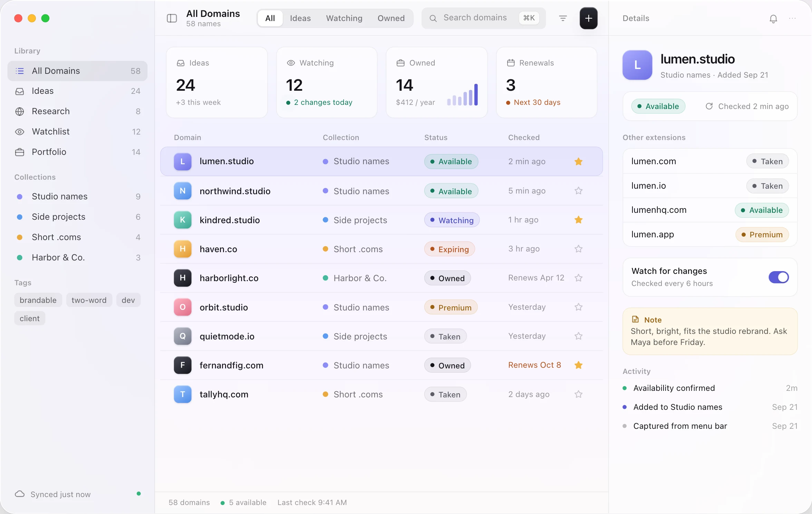Click the K avatar for kindred.studio

click(x=183, y=220)
